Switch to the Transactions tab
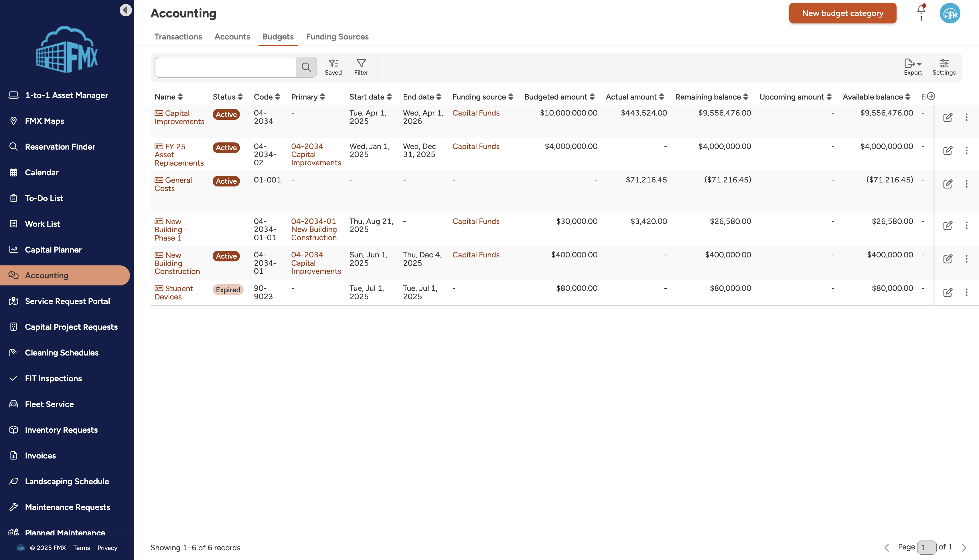 (178, 37)
